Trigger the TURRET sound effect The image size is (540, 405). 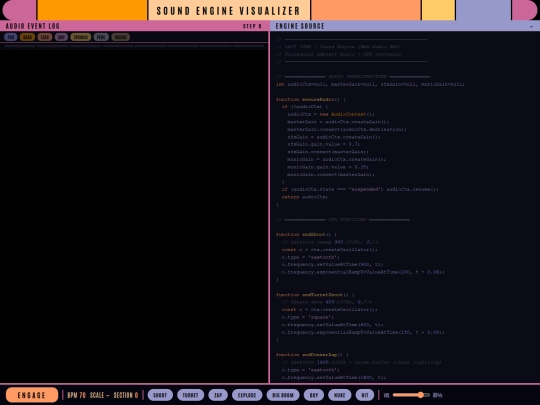tap(190, 395)
